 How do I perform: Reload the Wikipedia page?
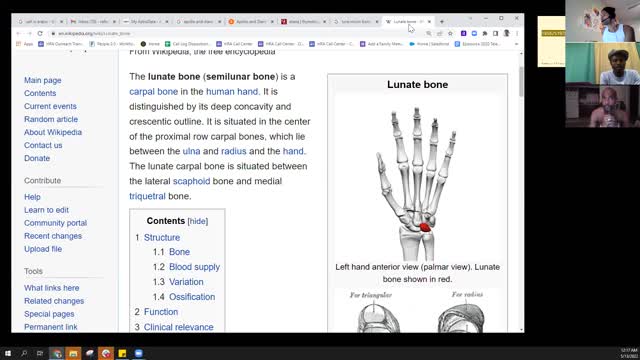(40, 33)
